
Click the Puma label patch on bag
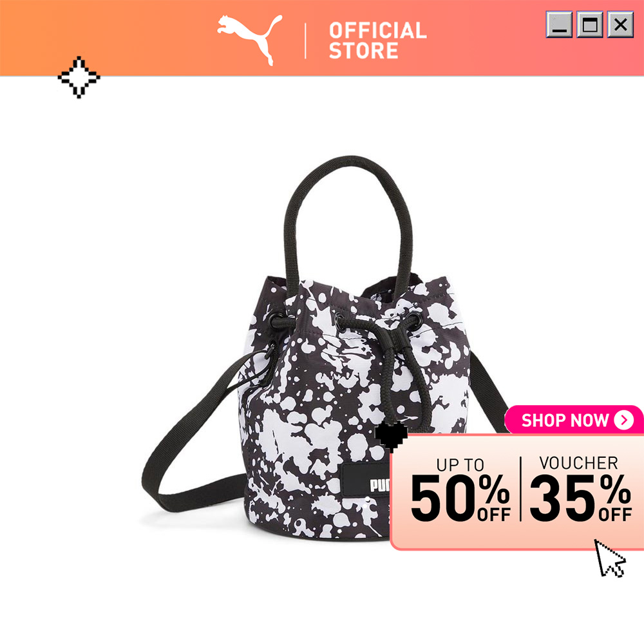click(x=366, y=480)
